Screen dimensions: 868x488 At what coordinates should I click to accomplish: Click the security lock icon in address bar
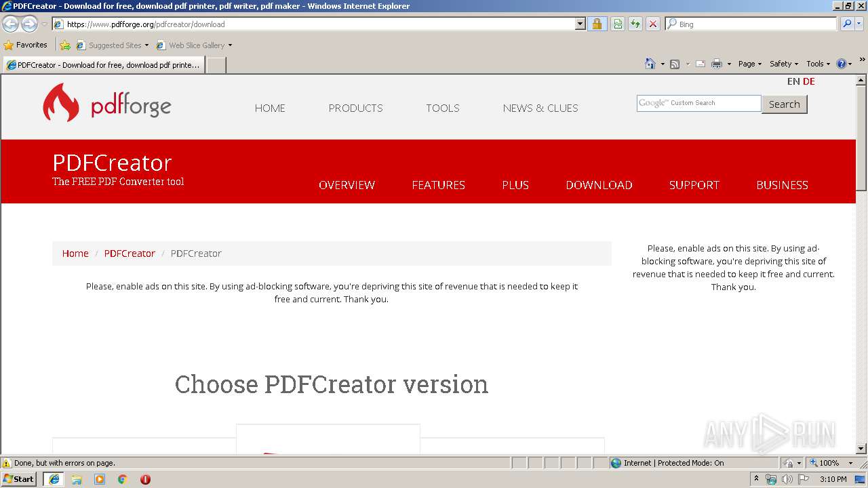tap(597, 24)
